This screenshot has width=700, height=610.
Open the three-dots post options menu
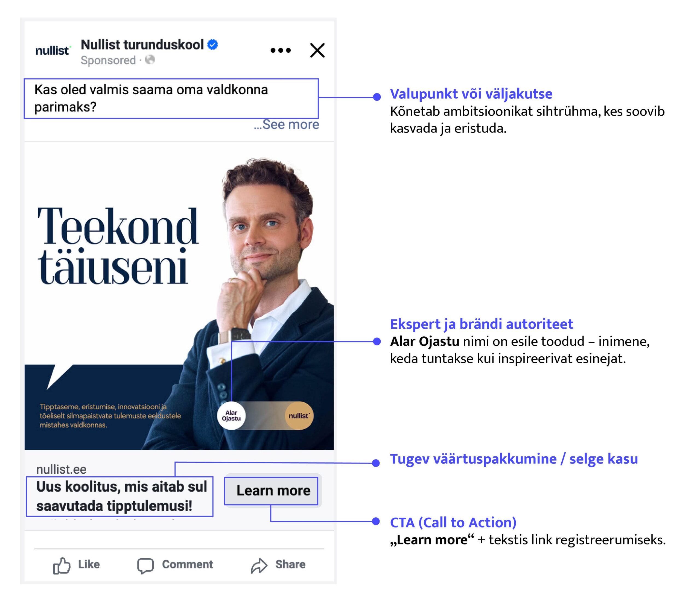click(281, 50)
